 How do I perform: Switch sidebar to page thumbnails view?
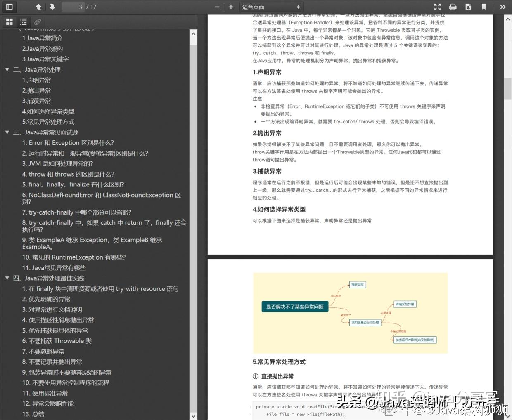pos(9,21)
